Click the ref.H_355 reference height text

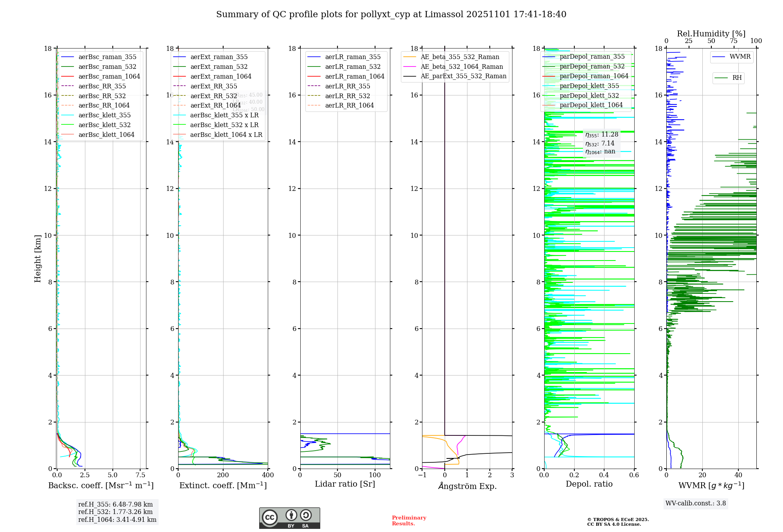pos(115,505)
